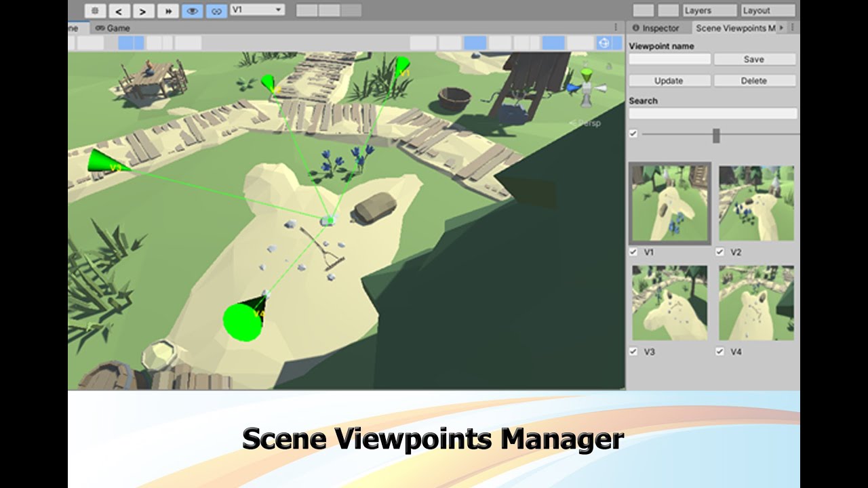Expand hidden tabs with the right arrow
The image size is (868, 488).
click(781, 28)
